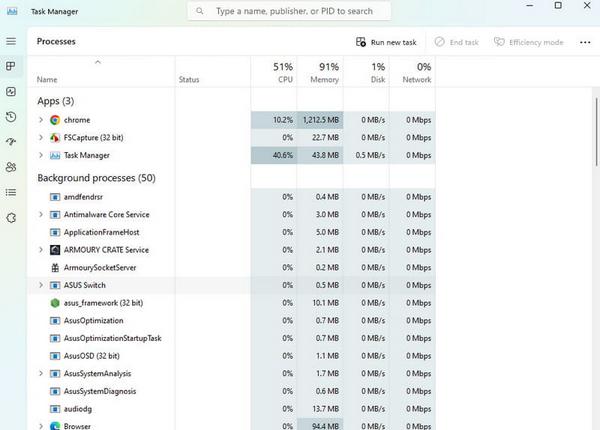
Task: Open the hamburger navigation menu
Action: 11,42
